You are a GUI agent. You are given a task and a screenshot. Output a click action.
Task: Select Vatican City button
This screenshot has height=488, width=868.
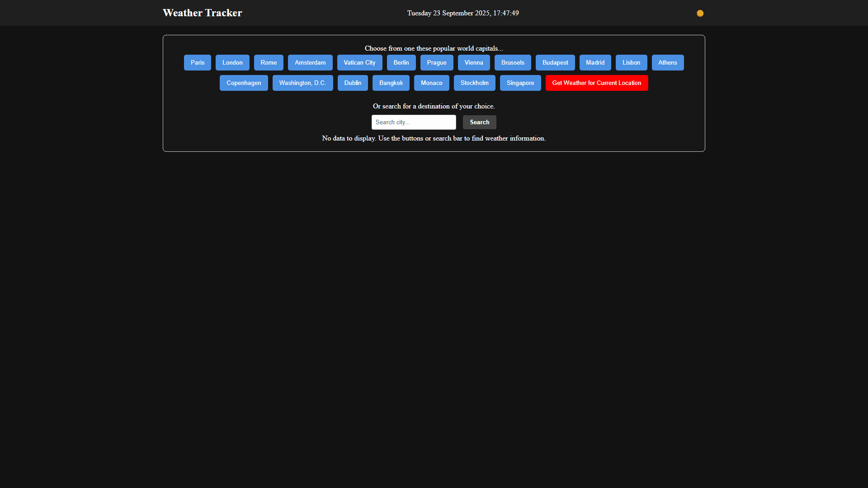coord(359,62)
